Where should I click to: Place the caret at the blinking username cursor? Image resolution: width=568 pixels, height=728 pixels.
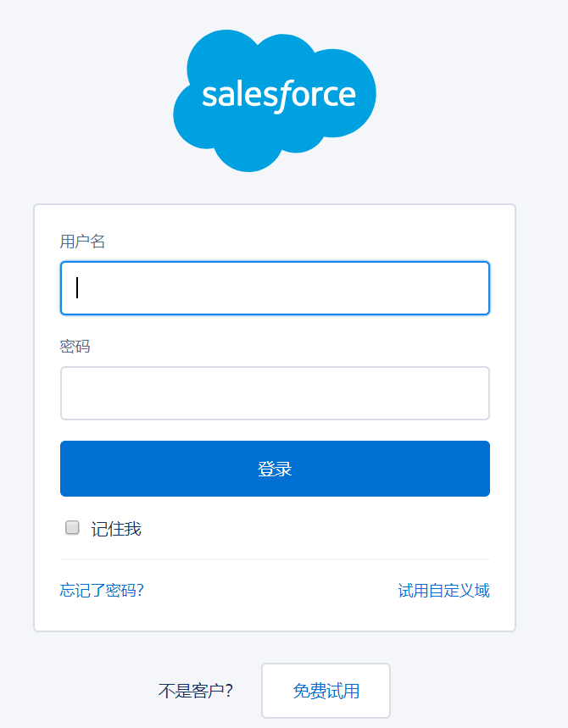pyautogui.click(x=77, y=288)
